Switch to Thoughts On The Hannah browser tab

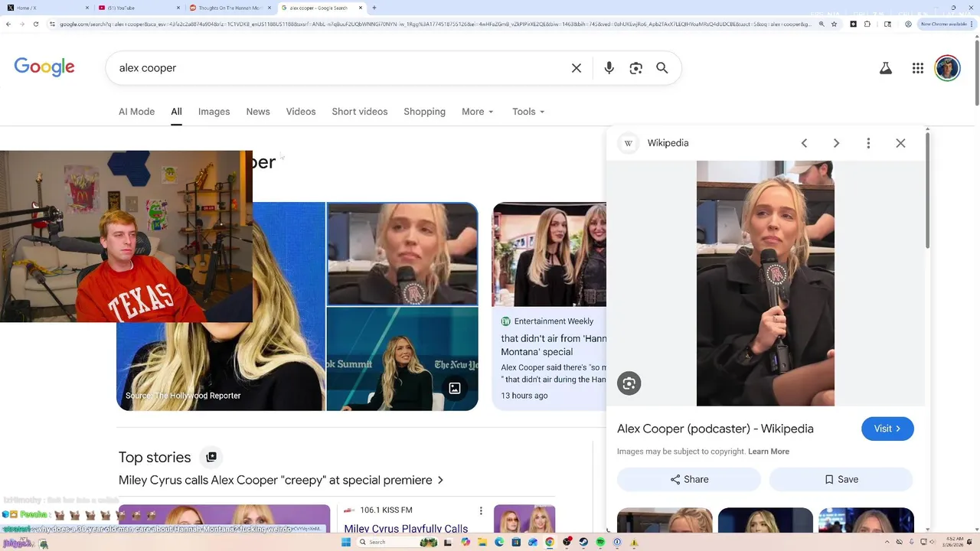[x=230, y=8]
